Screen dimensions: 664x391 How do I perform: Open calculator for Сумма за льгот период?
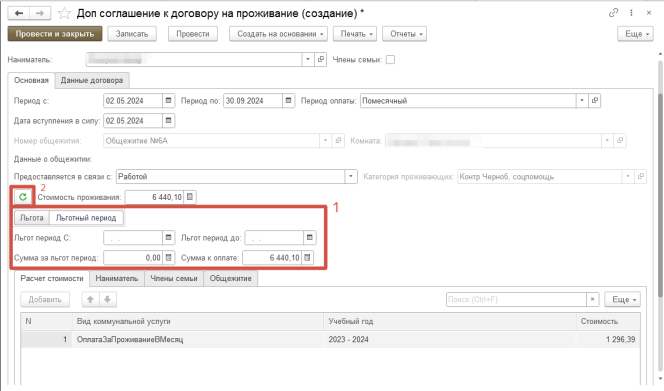(x=169, y=257)
